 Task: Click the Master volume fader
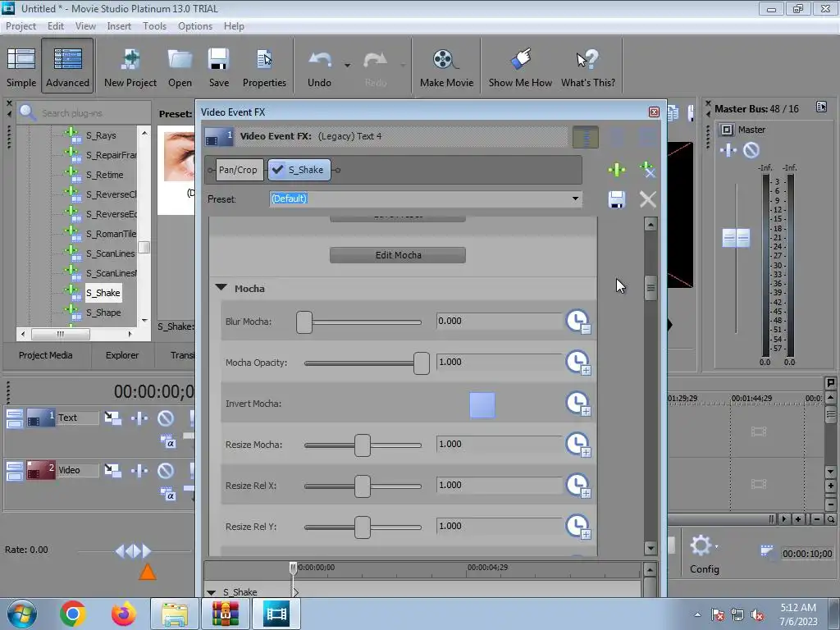tap(736, 238)
